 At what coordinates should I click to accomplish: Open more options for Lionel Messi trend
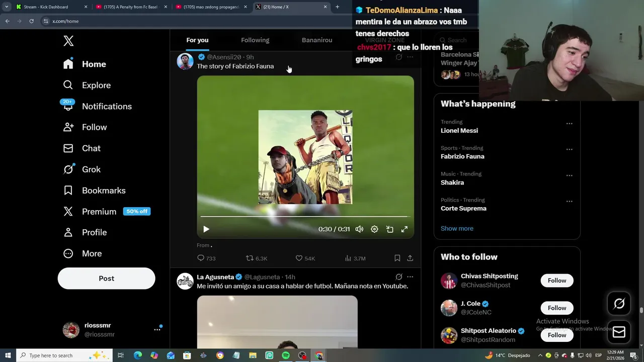(569, 124)
